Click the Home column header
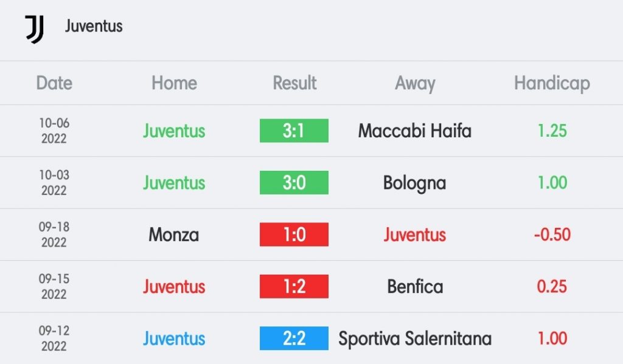 174,83
